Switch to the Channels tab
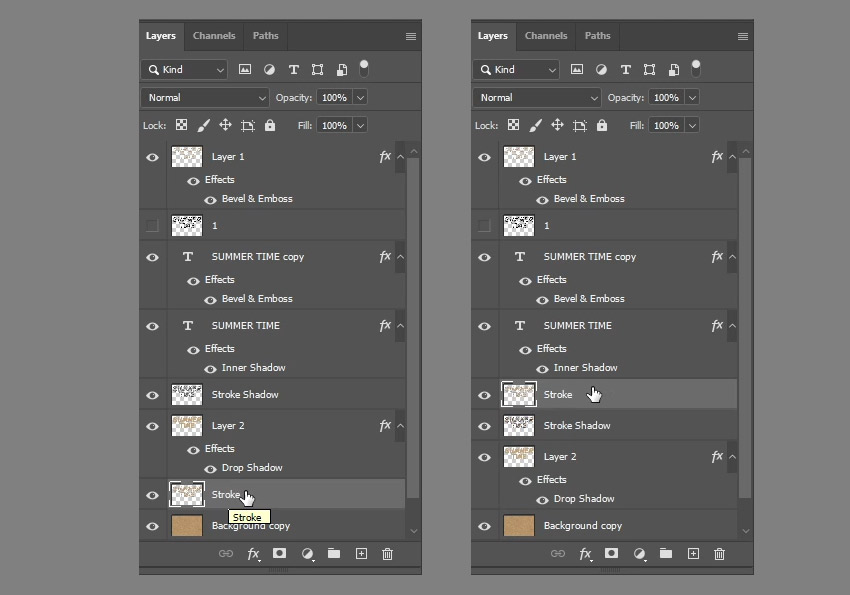This screenshot has width=850, height=595. point(214,36)
